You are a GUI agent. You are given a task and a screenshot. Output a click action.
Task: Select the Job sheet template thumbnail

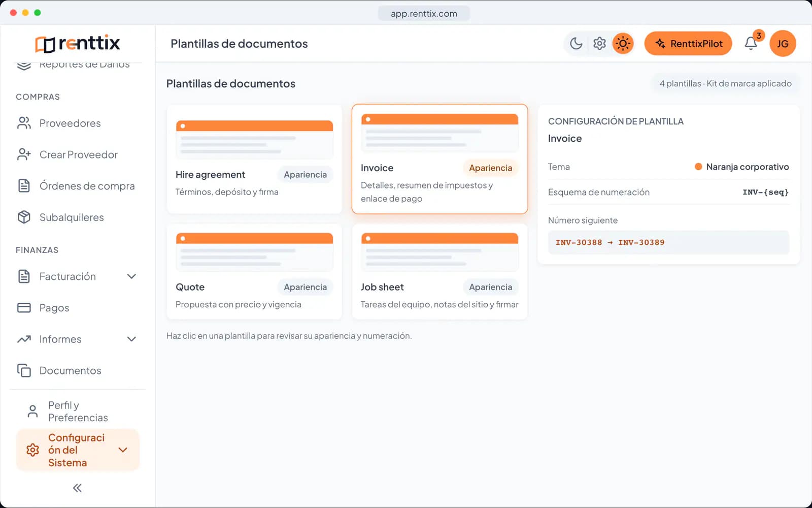[439, 252]
